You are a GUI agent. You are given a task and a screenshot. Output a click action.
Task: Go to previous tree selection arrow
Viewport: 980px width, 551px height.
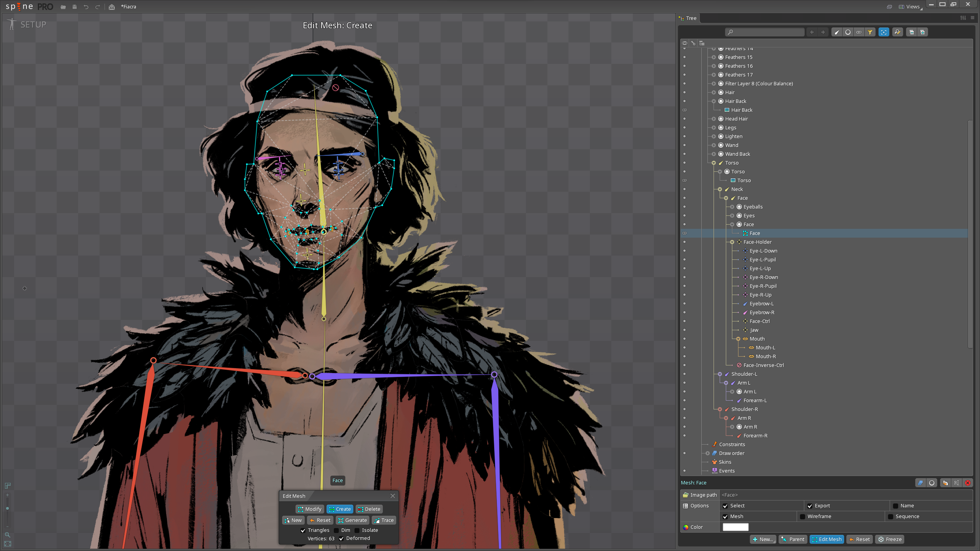click(812, 32)
